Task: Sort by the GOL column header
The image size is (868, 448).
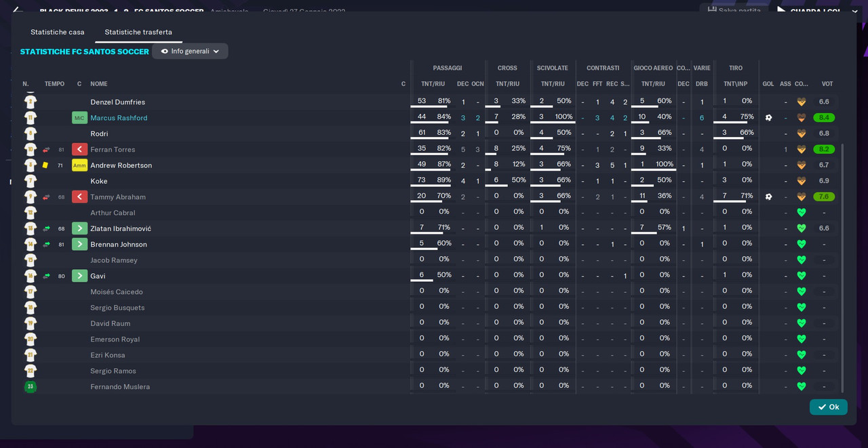Action: click(768, 84)
